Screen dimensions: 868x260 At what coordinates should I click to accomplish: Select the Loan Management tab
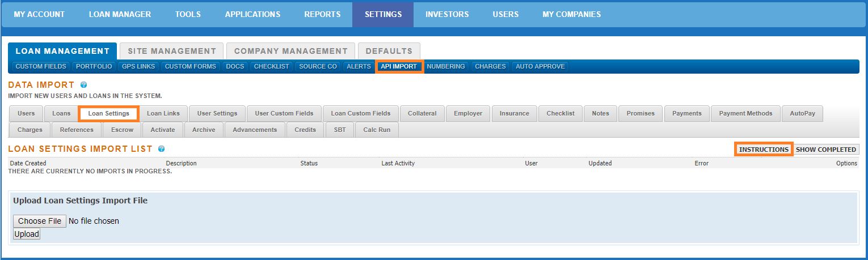point(62,51)
